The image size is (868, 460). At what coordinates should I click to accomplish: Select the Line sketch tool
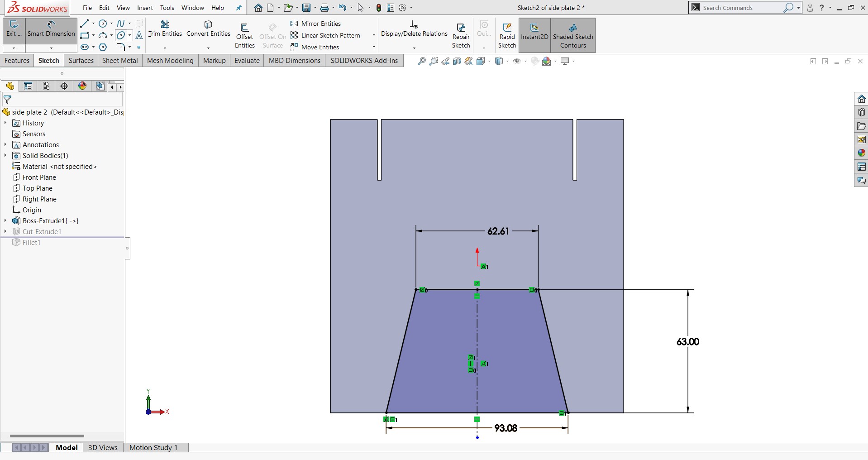[85, 24]
